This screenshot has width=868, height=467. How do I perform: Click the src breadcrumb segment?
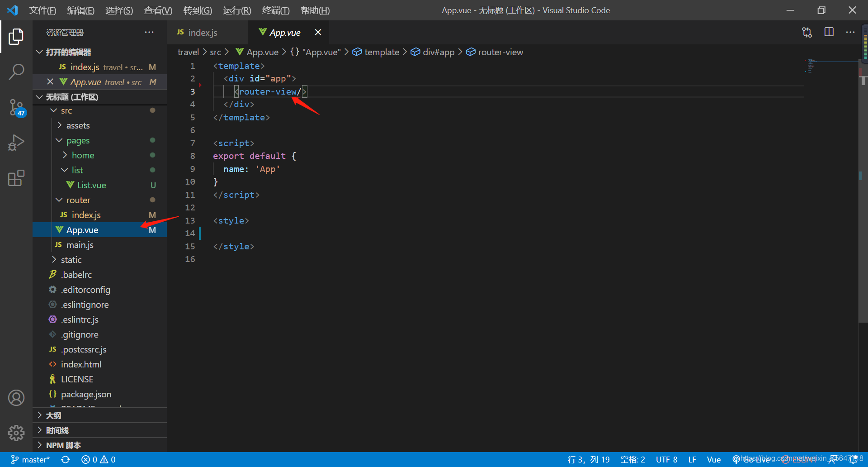click(x=215, y=52)
